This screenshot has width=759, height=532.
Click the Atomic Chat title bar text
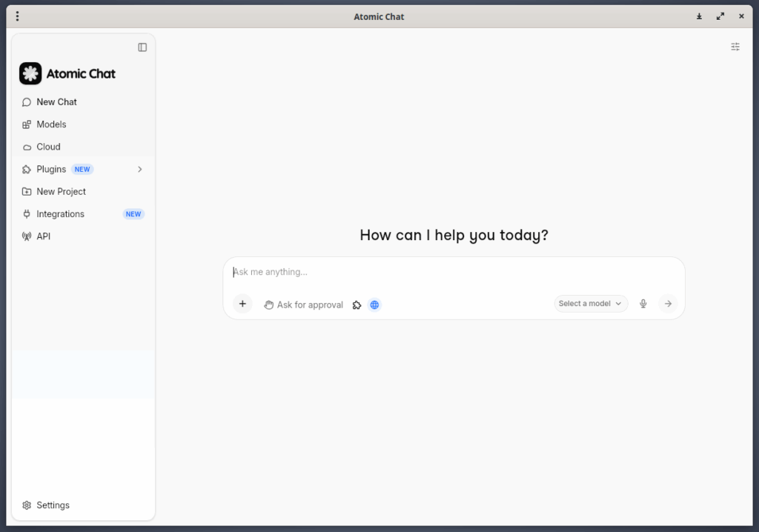[379, 17]
